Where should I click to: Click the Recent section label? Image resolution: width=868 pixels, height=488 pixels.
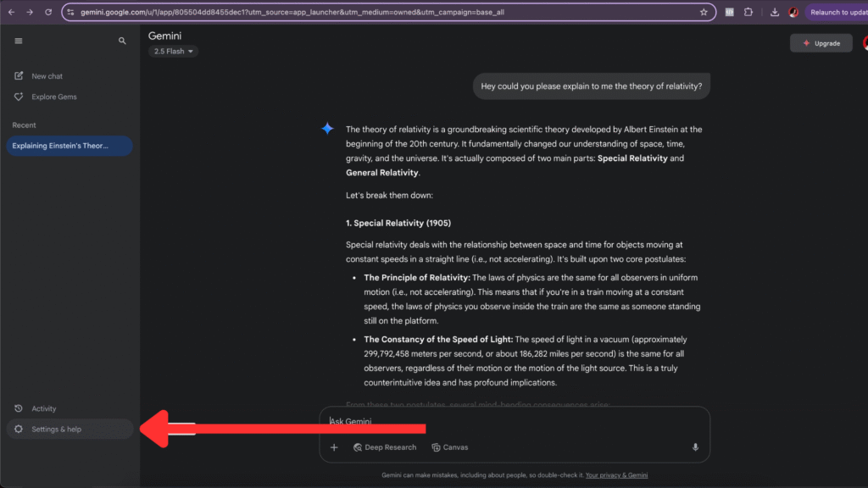(24, 125)
